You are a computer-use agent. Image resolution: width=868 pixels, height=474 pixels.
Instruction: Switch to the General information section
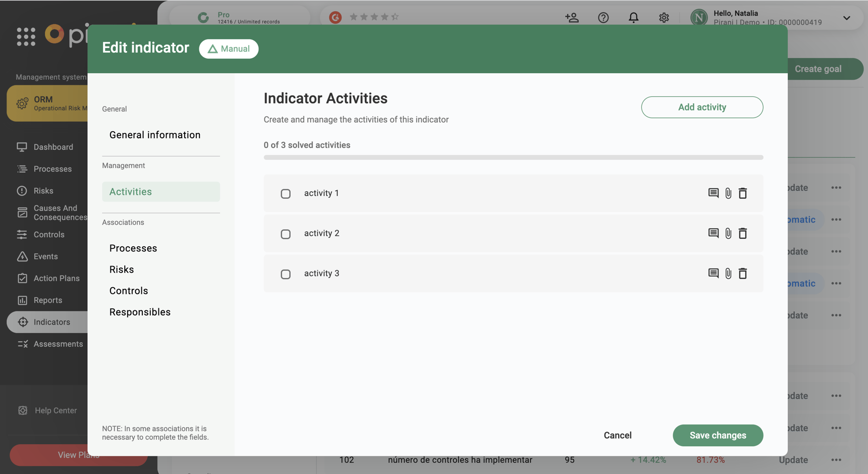pyautogui.click(x=155, y=135)
